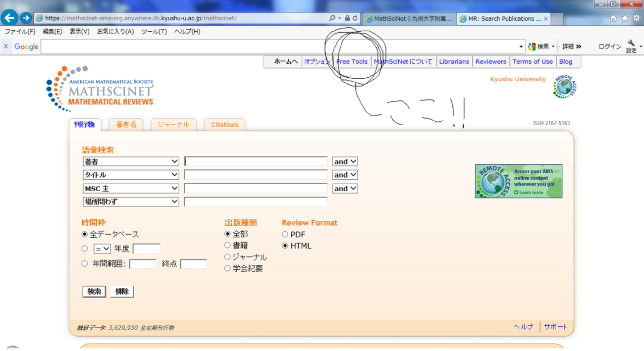Open the 表示(V) menu

[x=79, y=31]
